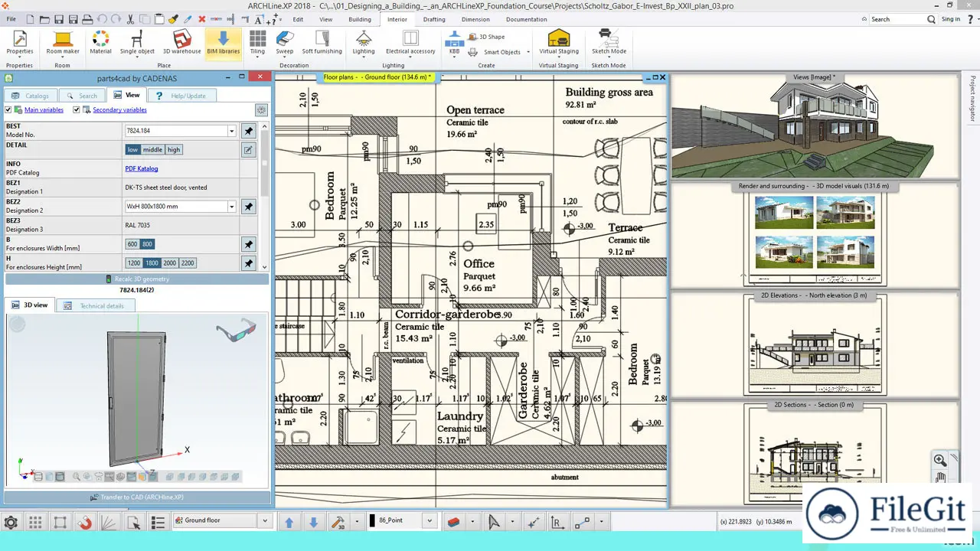The width and height of the screenshot is (980, 551).
Task: Click the 3D Shape button
Action: [487, 37]
